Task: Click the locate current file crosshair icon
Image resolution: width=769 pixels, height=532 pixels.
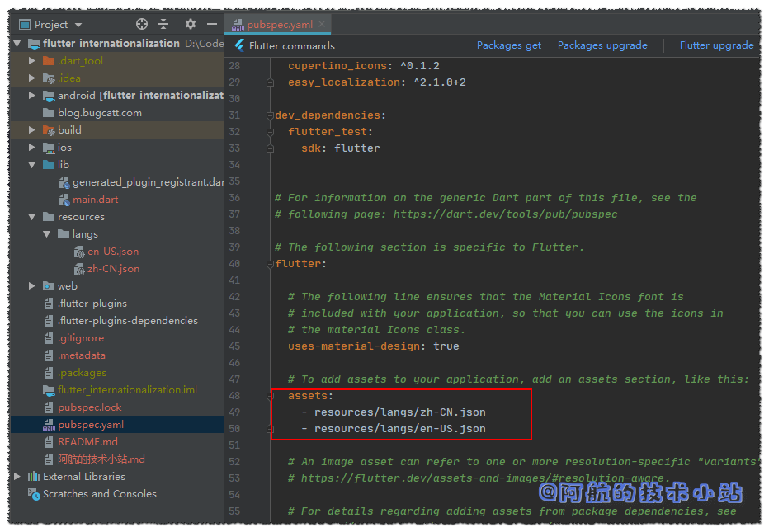Action: pyautogui.click(x=142, y=25)
